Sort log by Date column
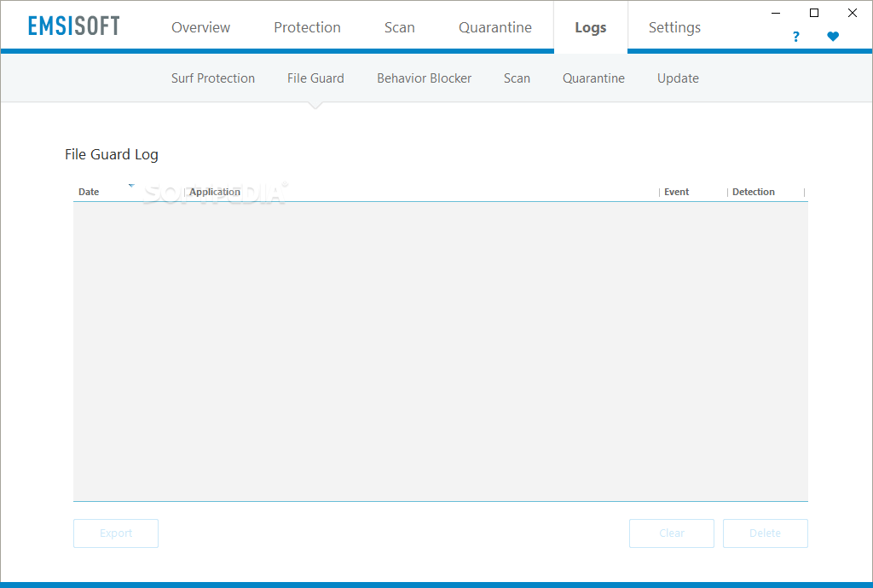 [x=89, y=192]
